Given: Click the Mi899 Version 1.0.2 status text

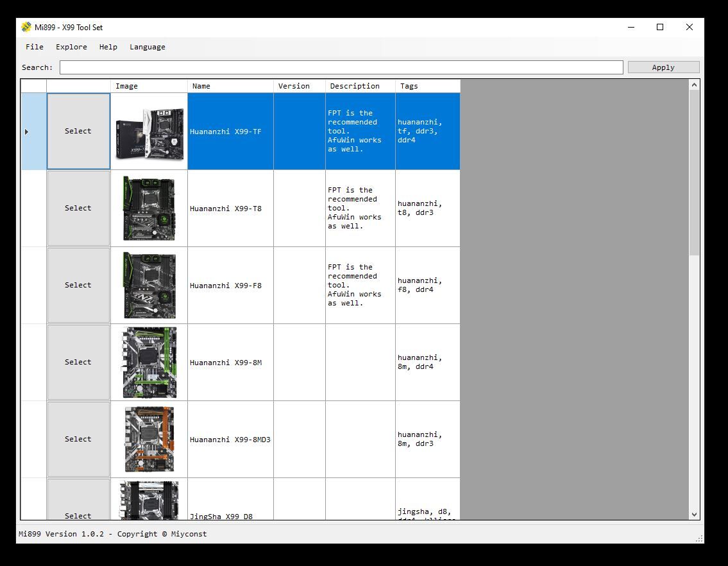Looking at the screenshot, I should click(112, 534).
